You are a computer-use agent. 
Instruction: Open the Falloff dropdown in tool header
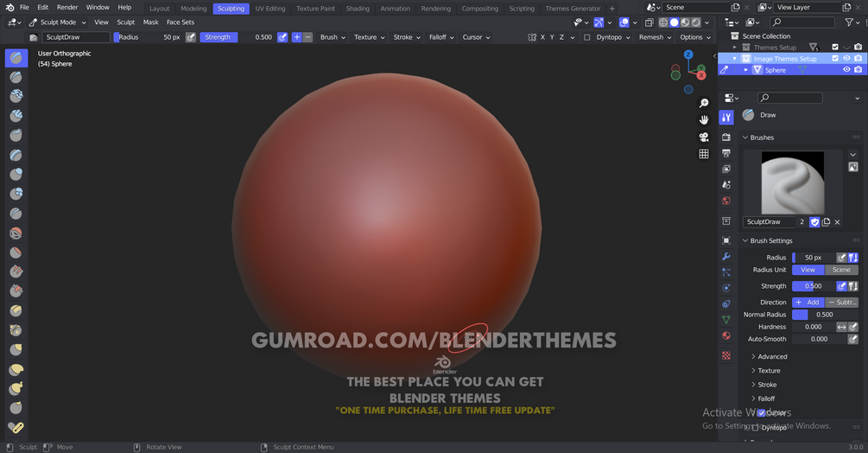tap(441, 37)
